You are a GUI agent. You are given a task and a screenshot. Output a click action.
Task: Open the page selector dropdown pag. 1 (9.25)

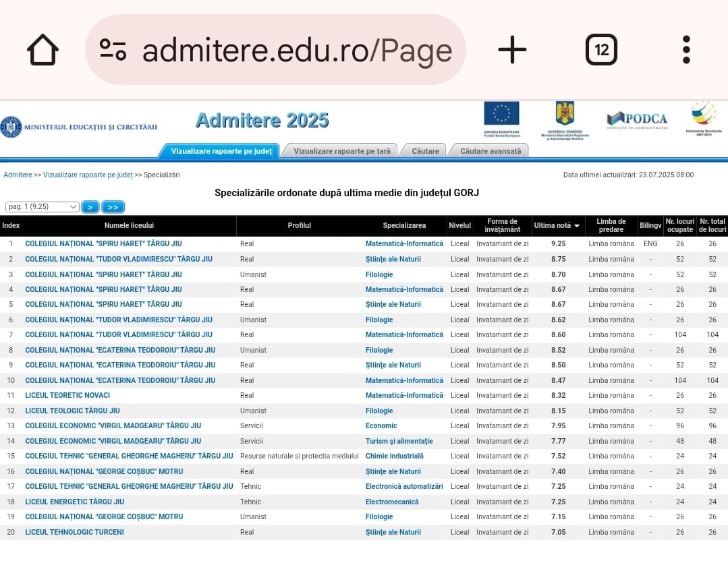click(42, 207)
